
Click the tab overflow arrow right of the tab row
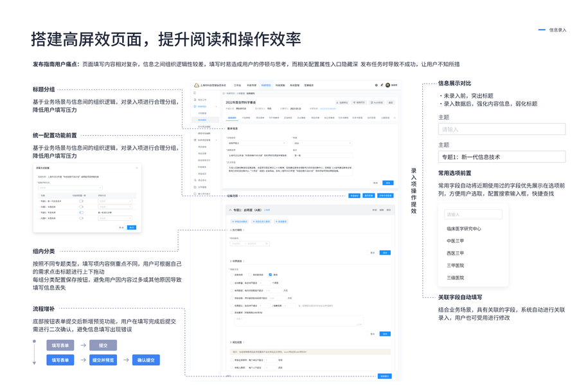click(395, 118)
